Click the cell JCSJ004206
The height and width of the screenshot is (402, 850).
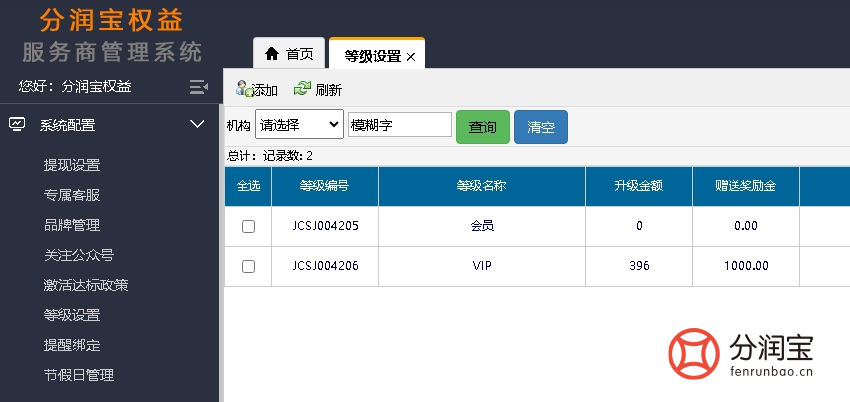(325, 266)
